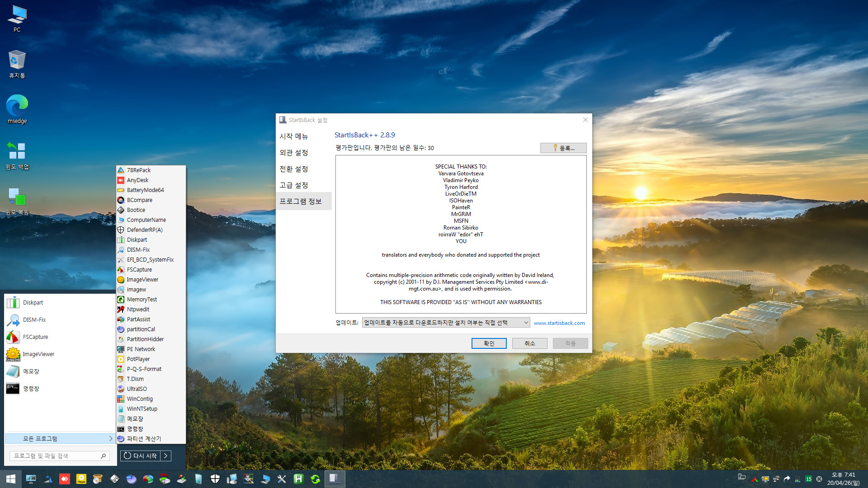Image resolution: width=868 pixels, height=488 pixels.
Task: Switch to the 외관 설정 tab
Action: 294,153
